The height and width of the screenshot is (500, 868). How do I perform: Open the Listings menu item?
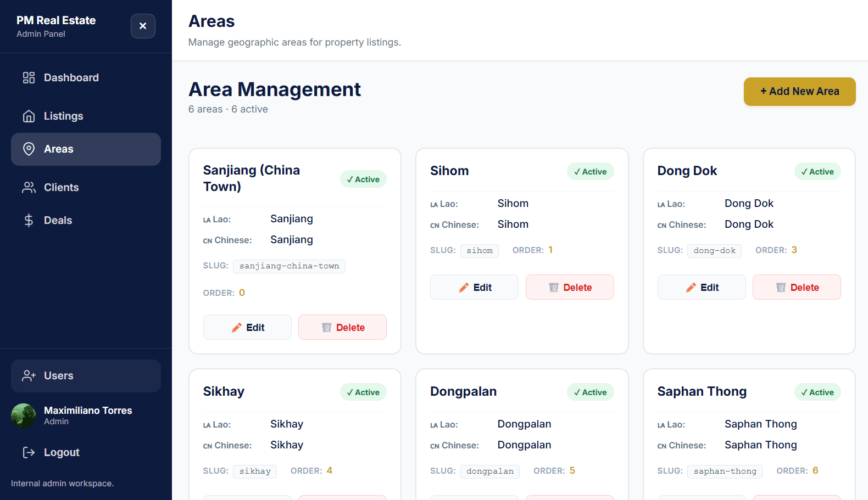pos(86,116)
